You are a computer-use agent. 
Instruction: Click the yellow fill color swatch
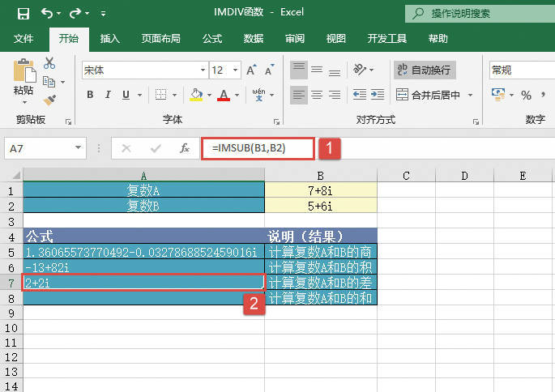196,96
